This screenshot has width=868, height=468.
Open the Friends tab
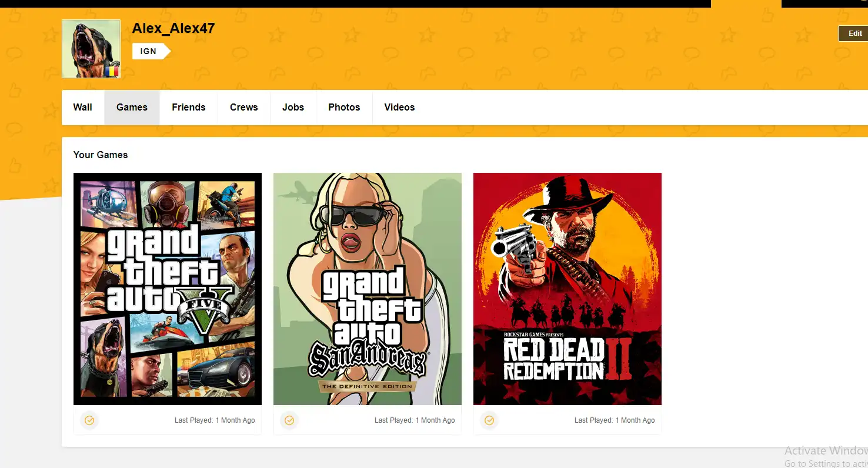189,107
